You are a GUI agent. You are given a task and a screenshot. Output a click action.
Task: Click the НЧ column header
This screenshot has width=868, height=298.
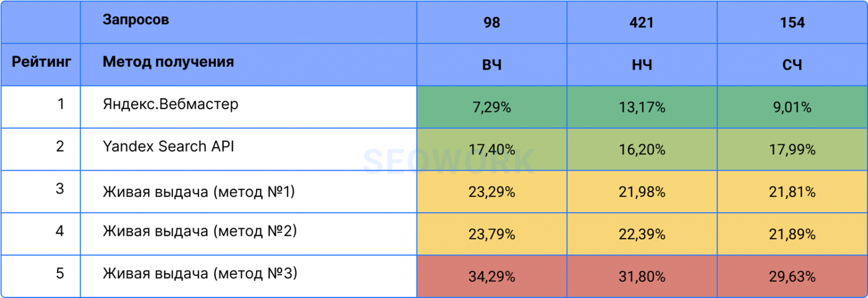click(641, 65)
